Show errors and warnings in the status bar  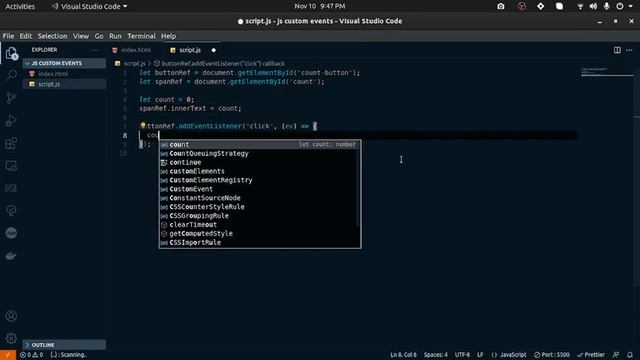pos(31,355)
